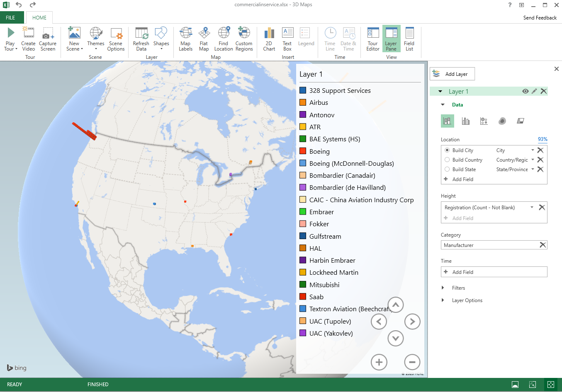Select Build Country radio button
Image resolution: width=562 pixels, height=392 pixels.
[447, 160]
